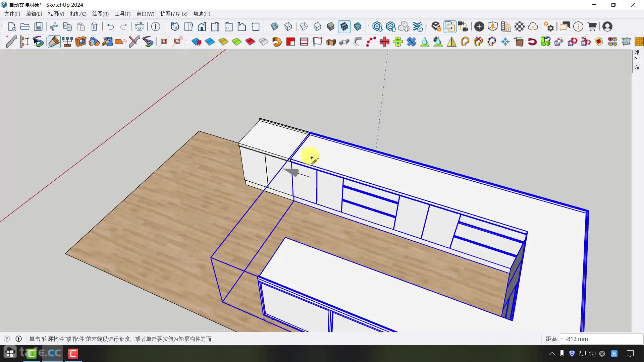
Task: Switch to Front view using the house icon
Action: [202, 26]
